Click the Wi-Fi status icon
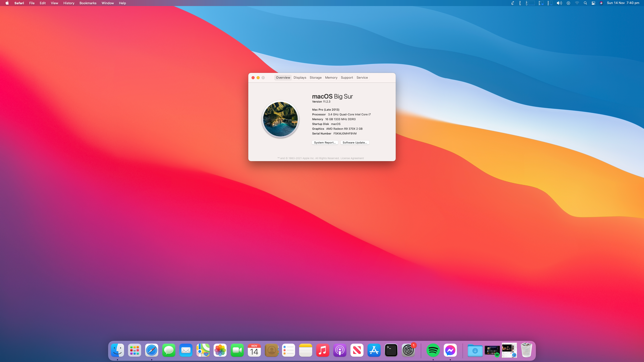644x362 pixels. [x=577, y=3]
